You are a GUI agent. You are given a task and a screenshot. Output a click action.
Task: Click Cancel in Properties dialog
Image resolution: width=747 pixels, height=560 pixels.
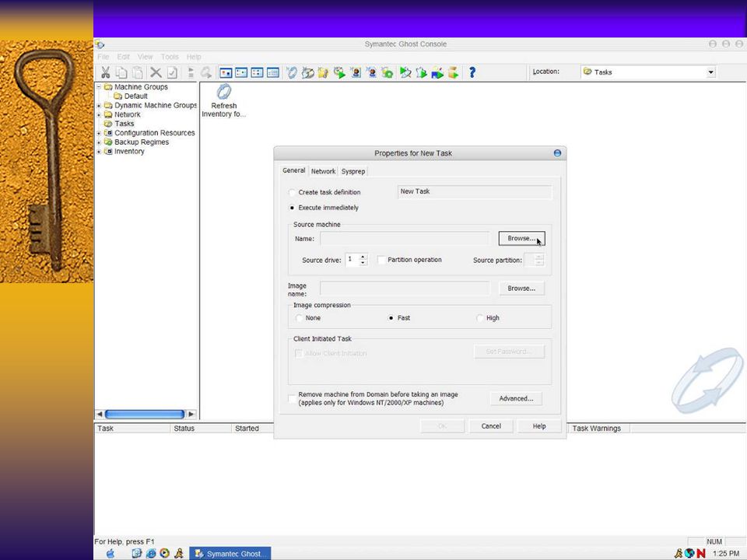pos(491,426)
